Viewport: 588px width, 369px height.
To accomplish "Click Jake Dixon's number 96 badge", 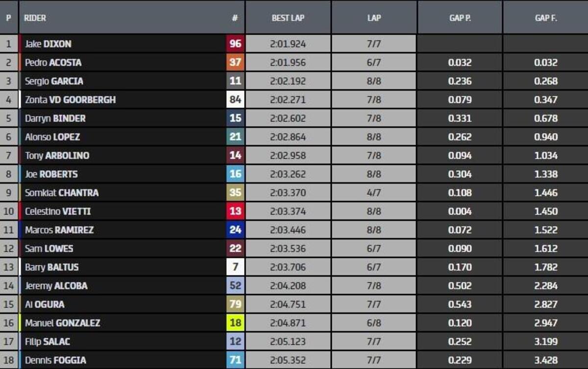I will [235, 44].
